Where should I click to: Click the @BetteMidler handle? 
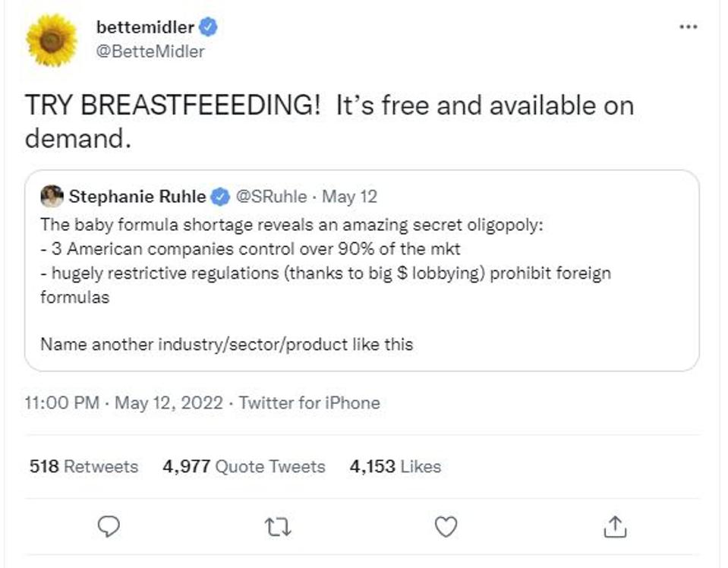150,52
